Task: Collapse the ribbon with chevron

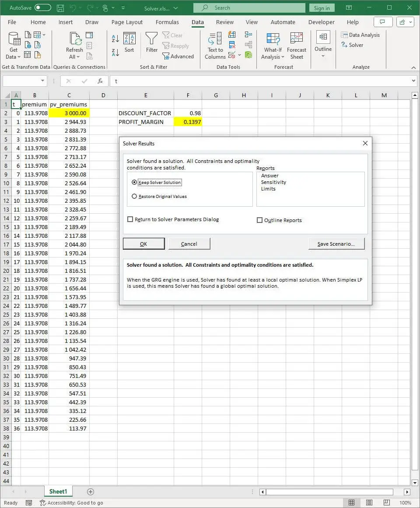Action: pos(413,67)
